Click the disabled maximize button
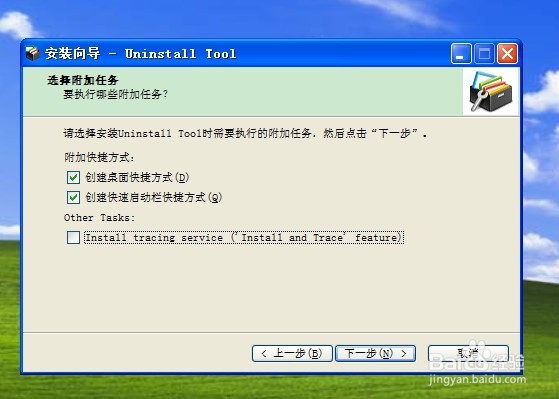The width and height of the screenshot is (559, 399). click(484, 54)
